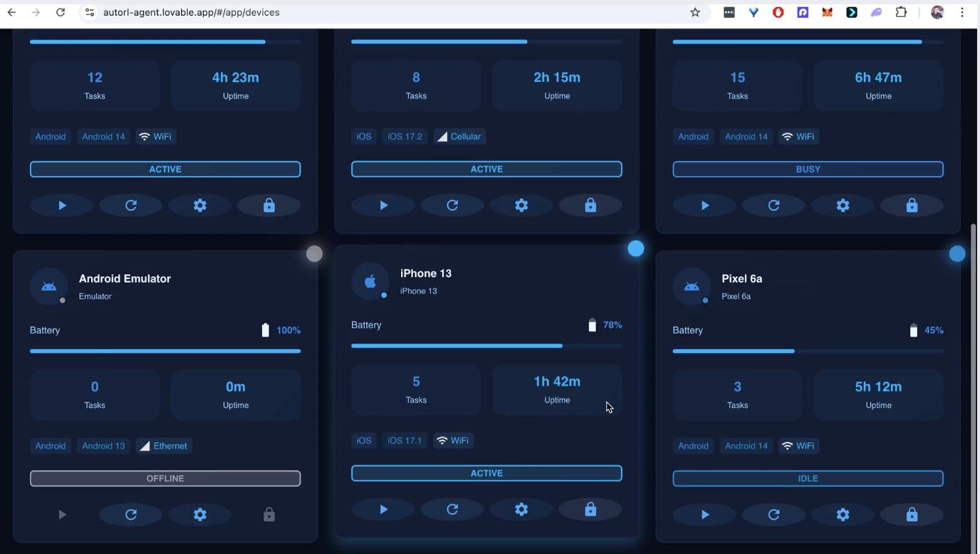Open settings on the 12 Tasks card

[x=200, y=205]
